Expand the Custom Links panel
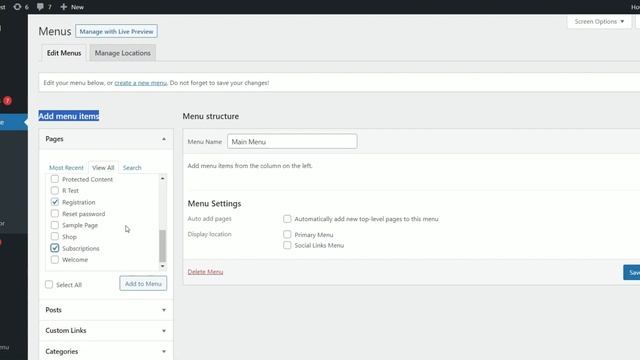This screenshot has width=640, height=360. (106, 331)
